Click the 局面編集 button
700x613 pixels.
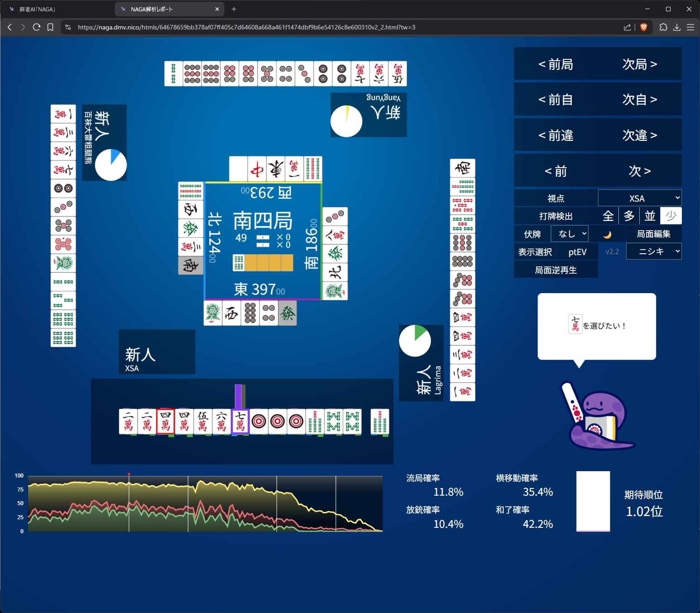click(x=653, y=234)
